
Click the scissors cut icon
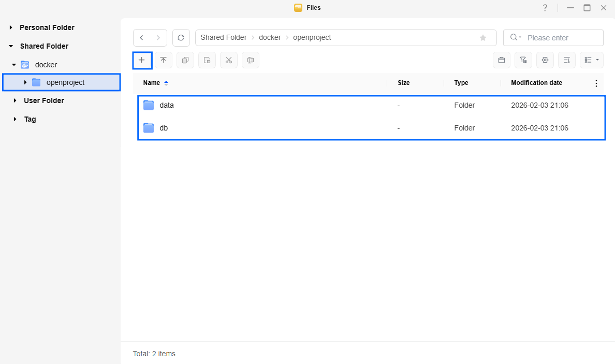pyautogui.click(x=228, y=60)
